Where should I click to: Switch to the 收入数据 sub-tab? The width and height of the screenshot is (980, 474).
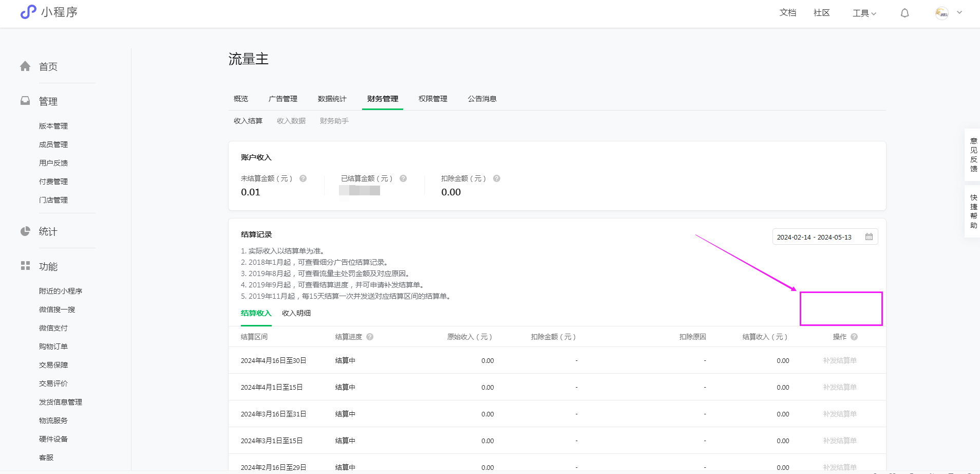(x=291, y=121)
